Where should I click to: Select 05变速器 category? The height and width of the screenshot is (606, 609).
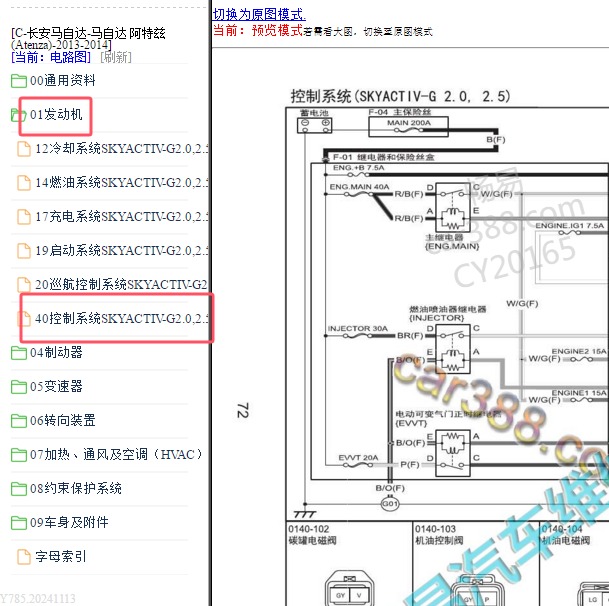(x=56, y=387)
